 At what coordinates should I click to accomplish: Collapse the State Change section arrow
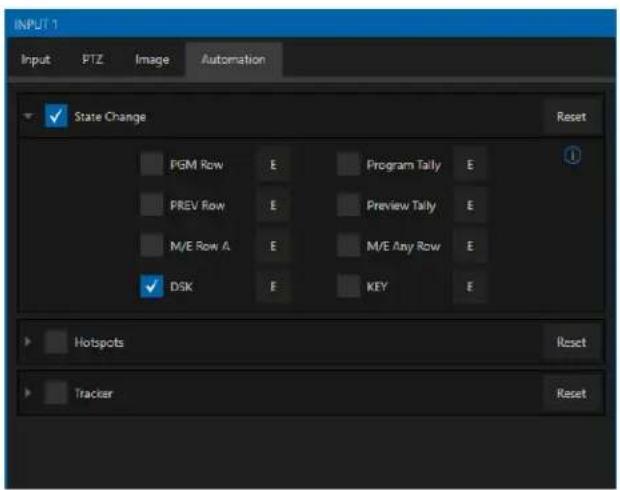coord(28,116)
